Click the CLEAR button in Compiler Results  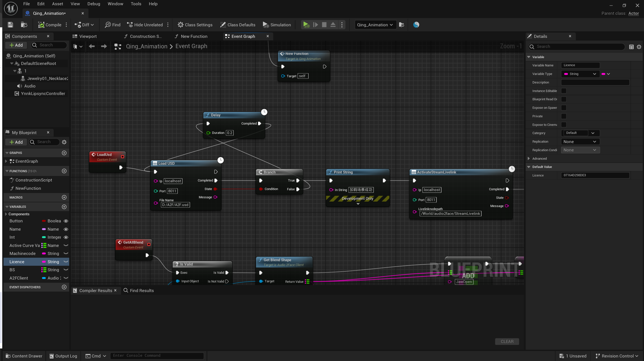coord(507,341)
